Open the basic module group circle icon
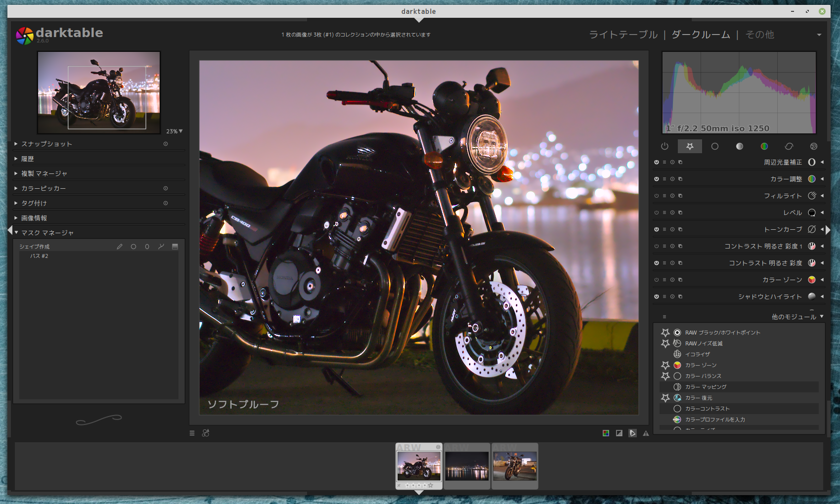 [714, 146]
